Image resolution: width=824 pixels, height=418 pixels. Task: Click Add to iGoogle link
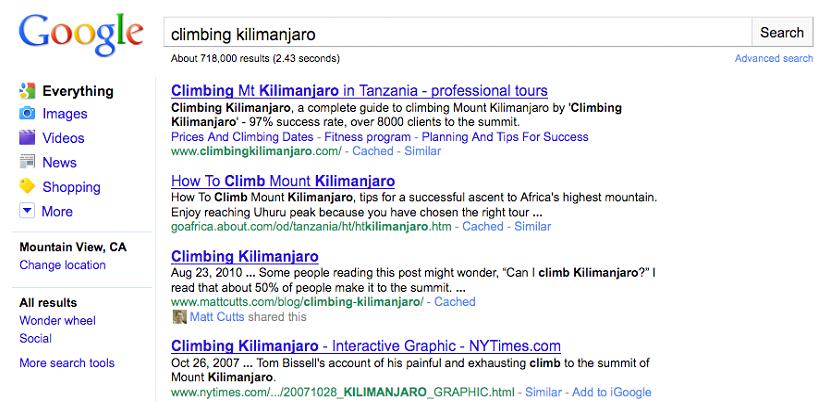click(x=612, y=392)
